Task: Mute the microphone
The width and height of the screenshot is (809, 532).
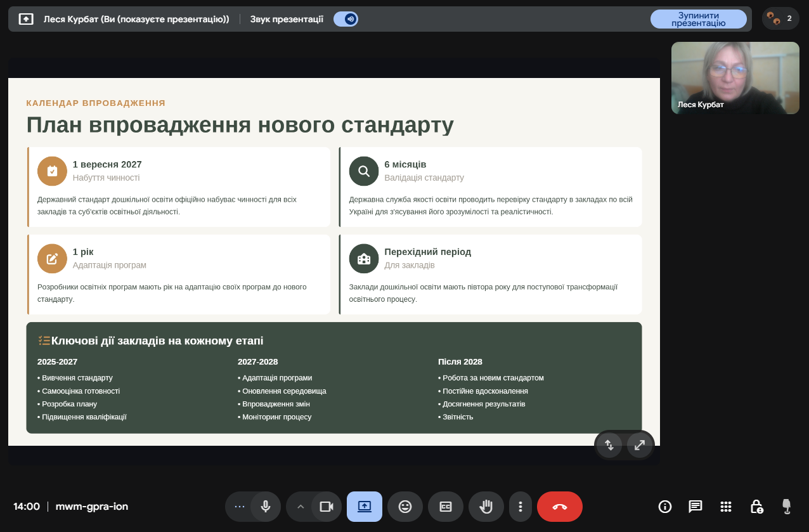Action: tap(266, 507)
